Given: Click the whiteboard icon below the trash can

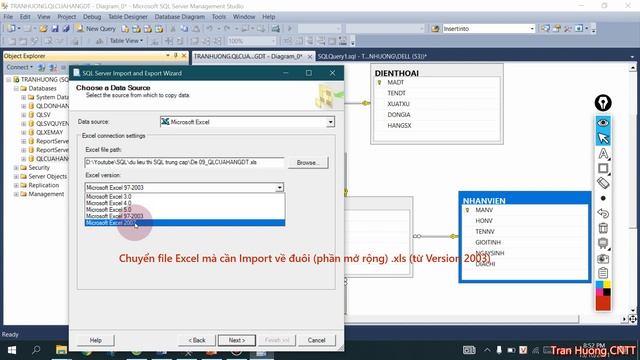Looking at the screenshot, I should point(603,243).
